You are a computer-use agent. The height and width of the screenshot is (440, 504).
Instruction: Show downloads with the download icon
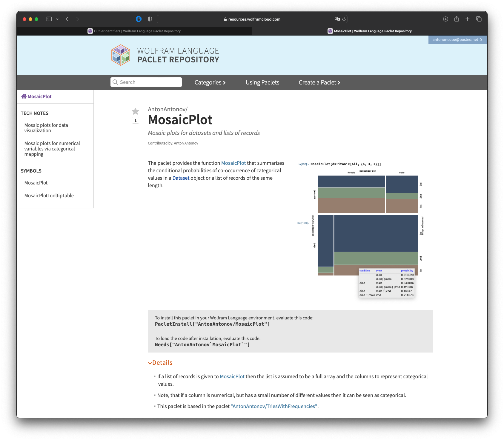click(445, 19)
